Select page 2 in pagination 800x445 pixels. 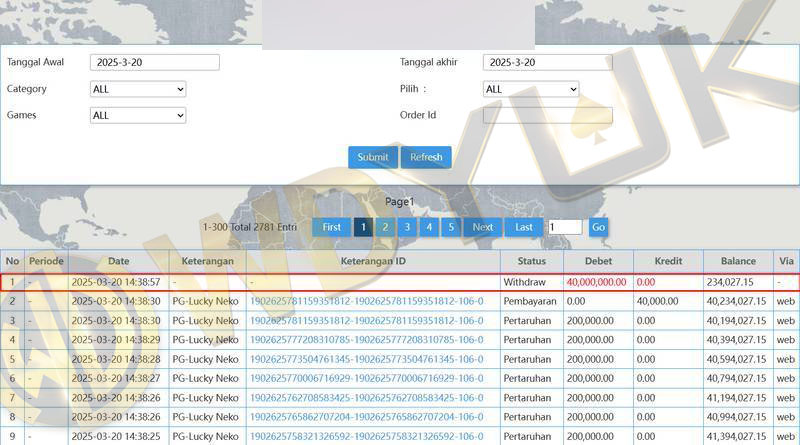coord(385,227)
